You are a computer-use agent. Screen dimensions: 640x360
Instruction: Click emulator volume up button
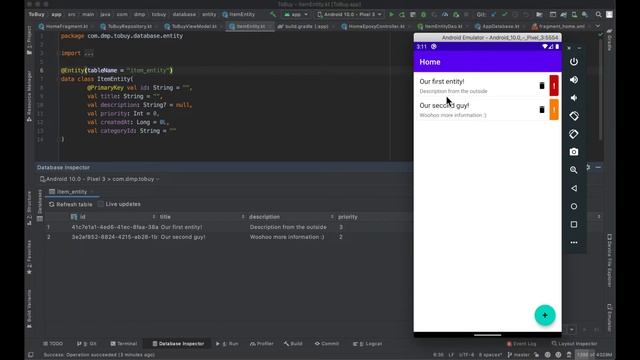(574, 80)
